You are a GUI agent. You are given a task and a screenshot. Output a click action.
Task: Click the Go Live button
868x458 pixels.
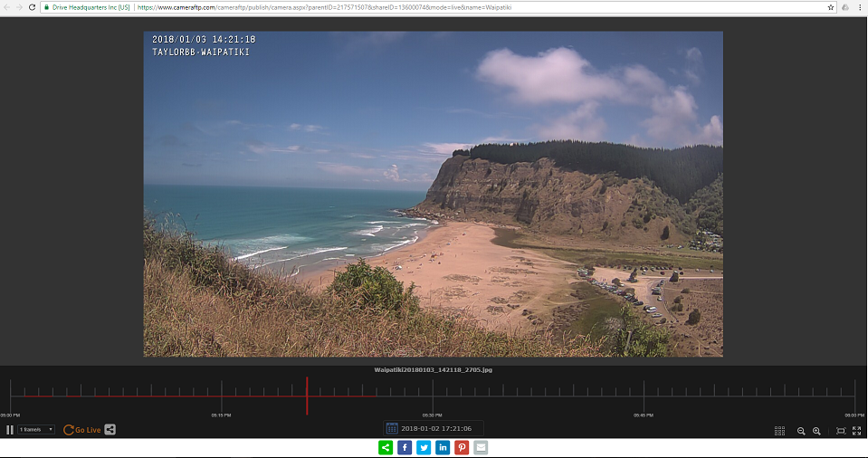(82, 430)
